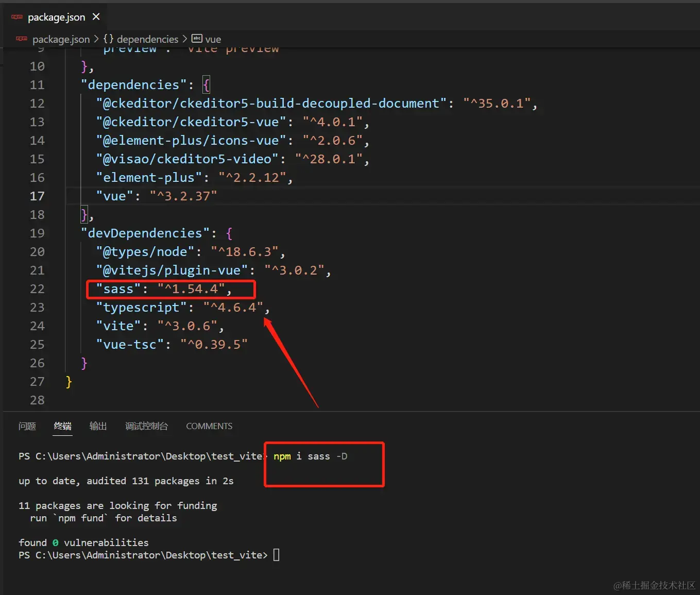Switch to the 问题 panel tab
This screenshot has height=595, width=700.
tap(27, 426)
